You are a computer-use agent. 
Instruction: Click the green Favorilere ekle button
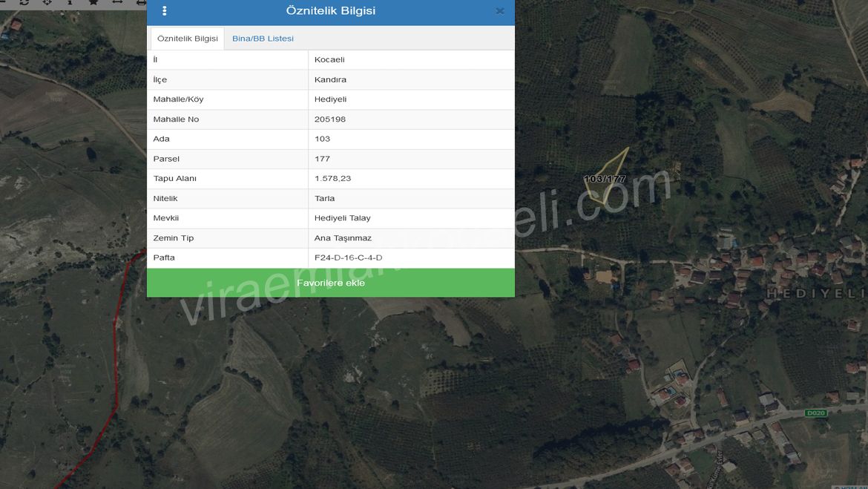tap(330, 283)
